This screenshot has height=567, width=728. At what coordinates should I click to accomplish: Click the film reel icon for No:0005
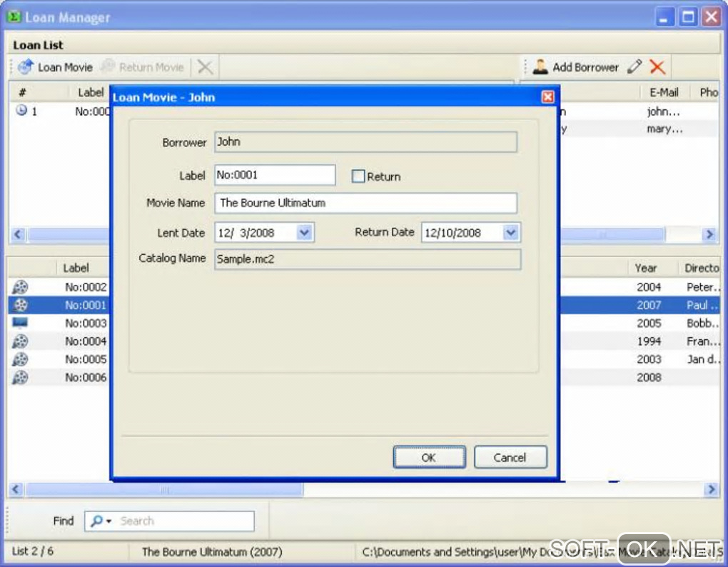[20, 359]
